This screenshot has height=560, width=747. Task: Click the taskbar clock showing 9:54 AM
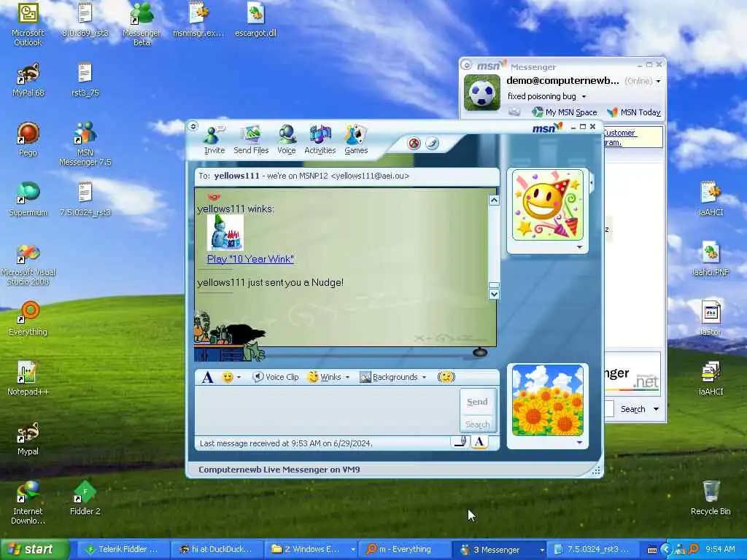720,550
